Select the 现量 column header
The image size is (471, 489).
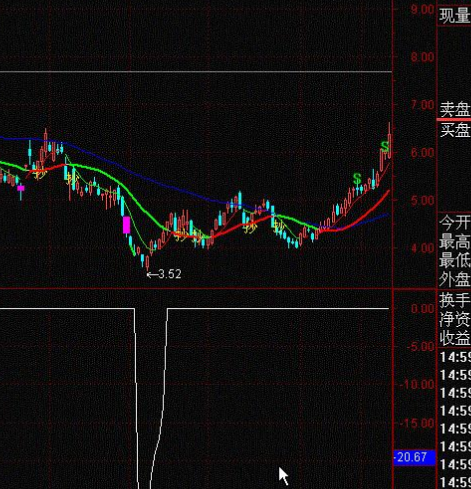[x=455, y=16]
